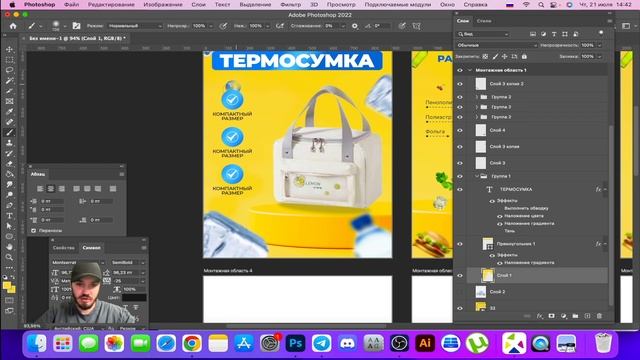Screen dimensions: 640x360
Task: Click the foreground color swatch
Action: (x=7, y=286)
